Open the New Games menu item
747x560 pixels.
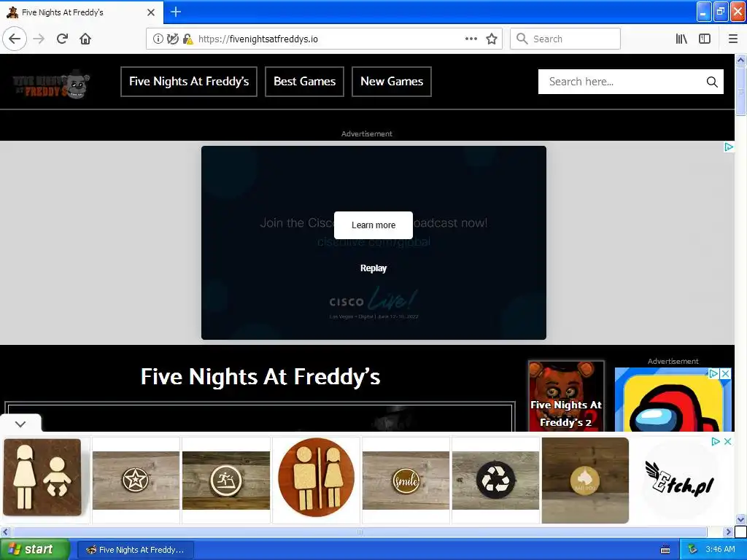point(392,82)
